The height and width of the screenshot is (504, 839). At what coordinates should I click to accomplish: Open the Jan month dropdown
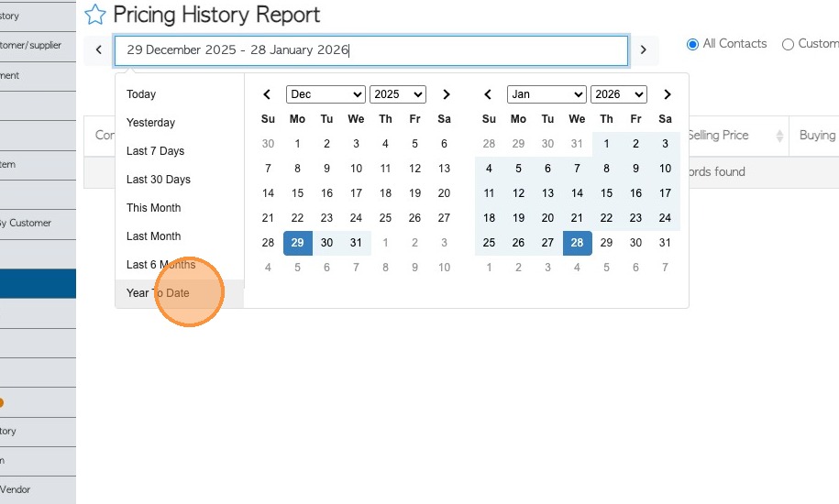[x=546, y=94]
